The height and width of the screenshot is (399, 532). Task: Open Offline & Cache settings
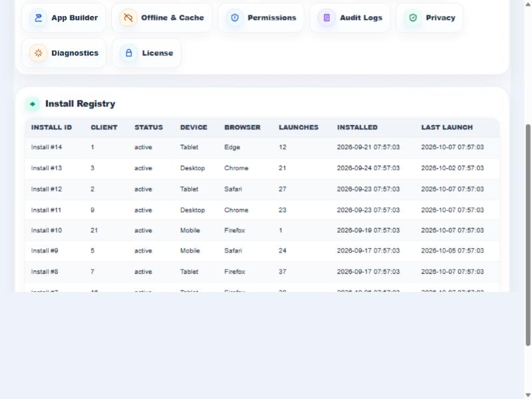[x=162, y=18]
